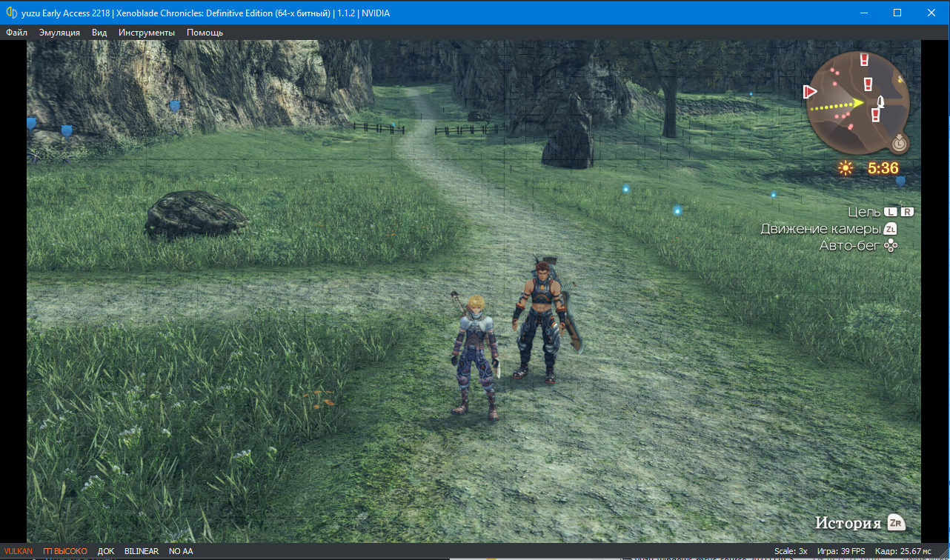This screenshot has width=950, height=560.
Task: Click the Цель target hint text
Action: (864, 212)
